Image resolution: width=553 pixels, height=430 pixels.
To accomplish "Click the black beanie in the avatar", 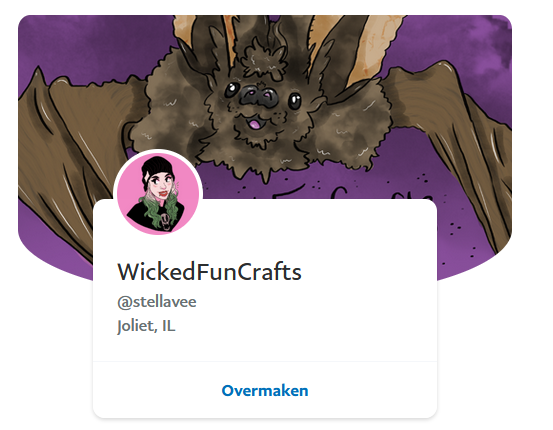I will pyautogui.click(x=157, y=168).
